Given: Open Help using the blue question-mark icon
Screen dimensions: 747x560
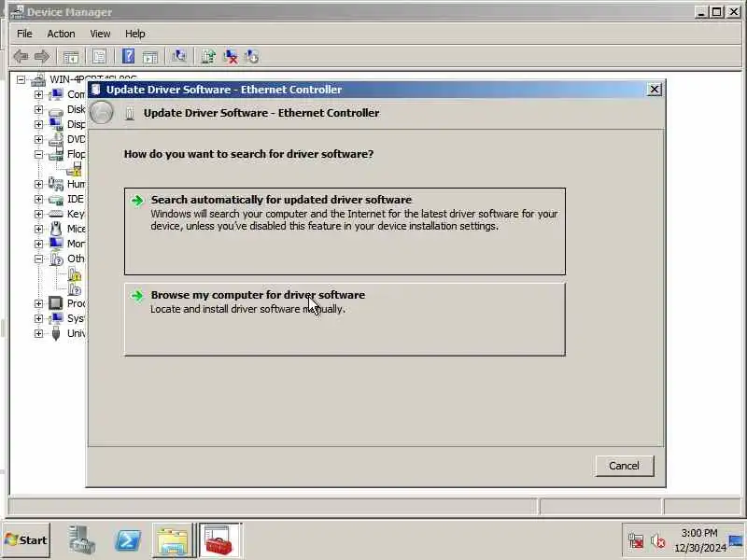Looking at the screenshot, I should [128, 57].
